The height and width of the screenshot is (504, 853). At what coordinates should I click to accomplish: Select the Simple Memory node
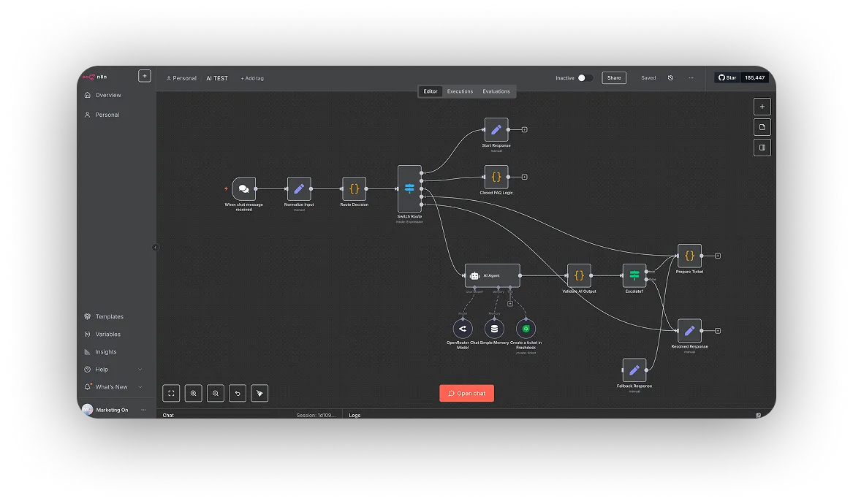(x=494, y=329)
